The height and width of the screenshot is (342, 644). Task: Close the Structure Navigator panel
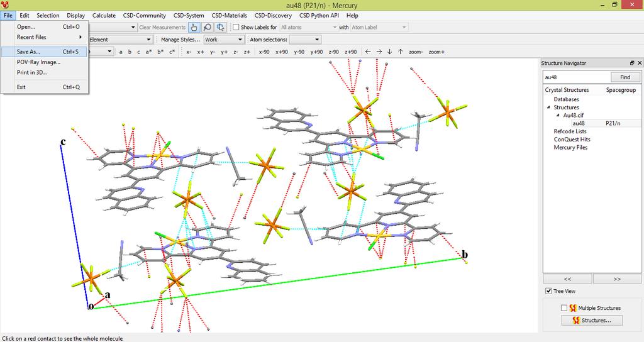pyautogui.click(x=639, y=63)
